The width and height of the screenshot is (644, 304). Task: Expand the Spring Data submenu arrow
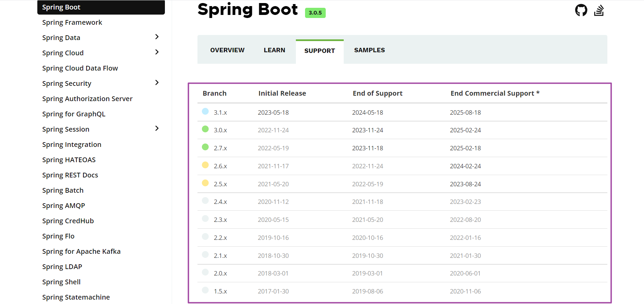157,37
